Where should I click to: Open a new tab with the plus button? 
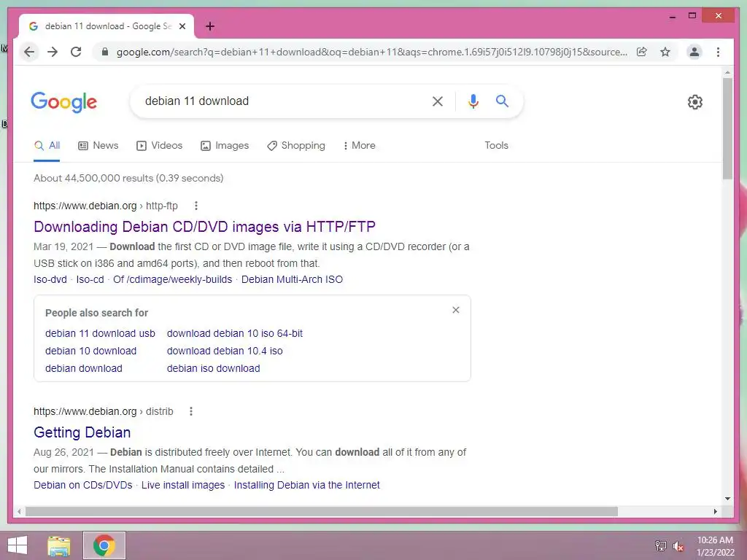(x=209, y=27)
